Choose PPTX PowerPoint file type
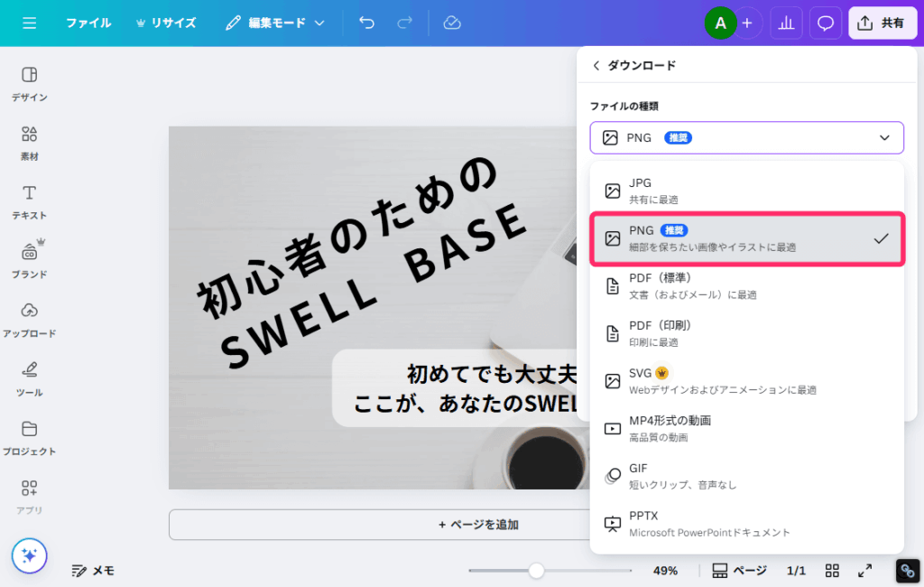924x587 pixels. point(746,524)
